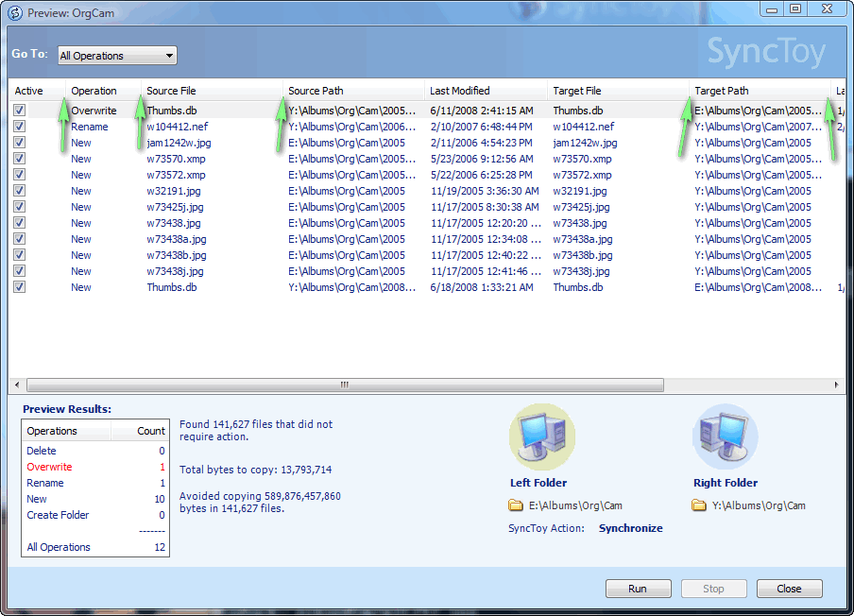854x616 pixels.
Task: Sort by the Target Path column header
Action: 760,91
